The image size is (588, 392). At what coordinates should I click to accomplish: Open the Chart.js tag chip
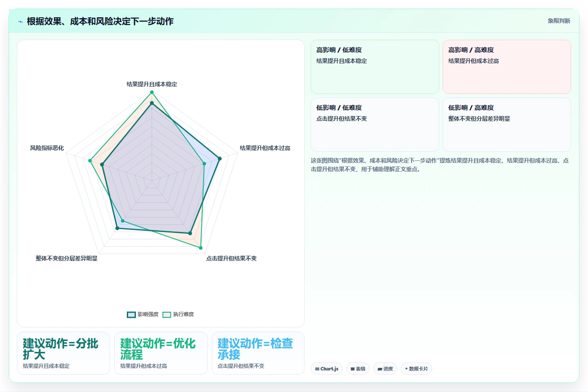(x=327, y=369)
